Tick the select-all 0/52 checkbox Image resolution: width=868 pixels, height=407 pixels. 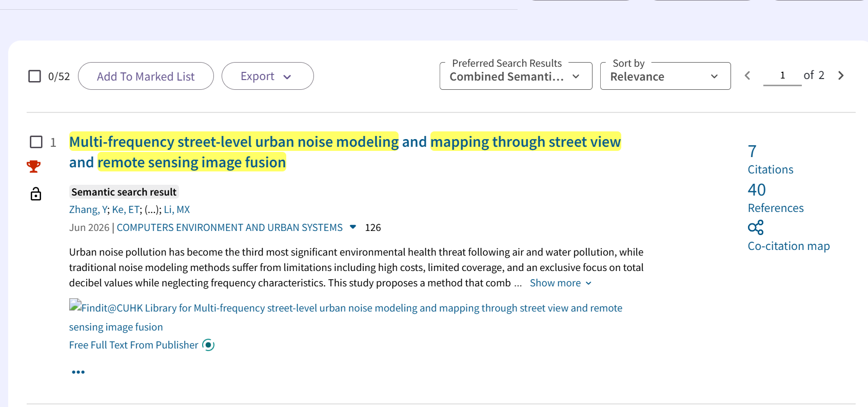coord(34,76)
